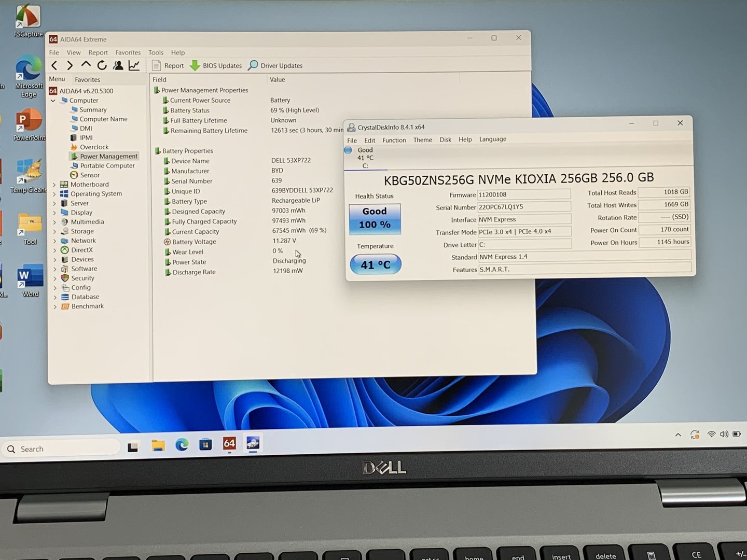Screen dimensions: 747x560
Task: Click the 41 °C temperature button
Action: 376,264
